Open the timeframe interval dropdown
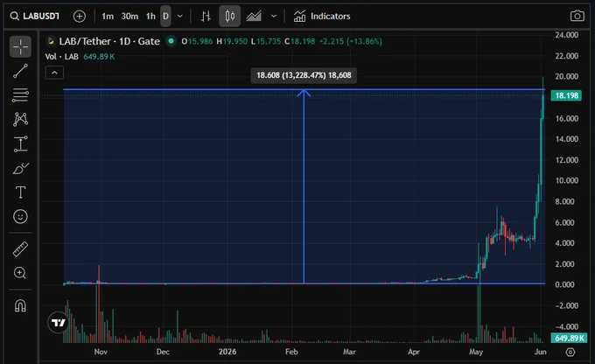Viewport: 595px width, 364px height. tap(180, 17)
